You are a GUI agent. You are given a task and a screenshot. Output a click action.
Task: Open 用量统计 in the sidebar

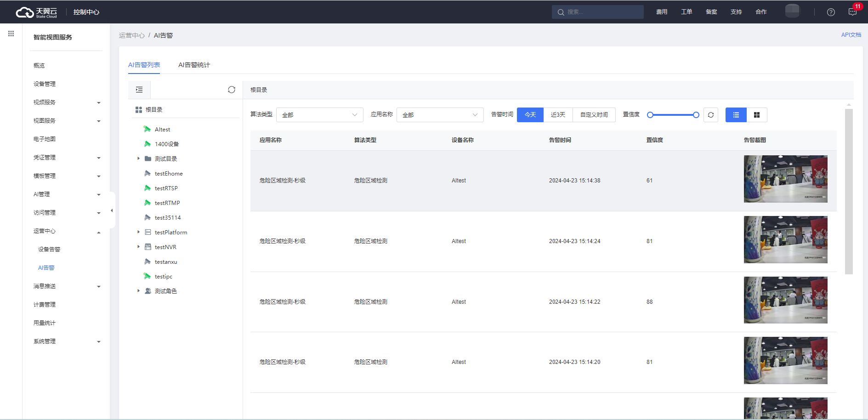point(45,323)
